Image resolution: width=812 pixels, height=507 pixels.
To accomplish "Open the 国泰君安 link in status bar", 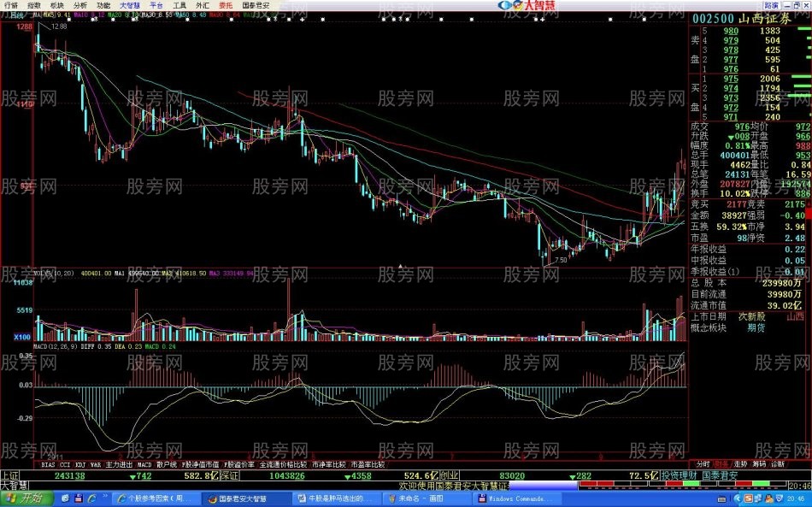I will (720, 475).
